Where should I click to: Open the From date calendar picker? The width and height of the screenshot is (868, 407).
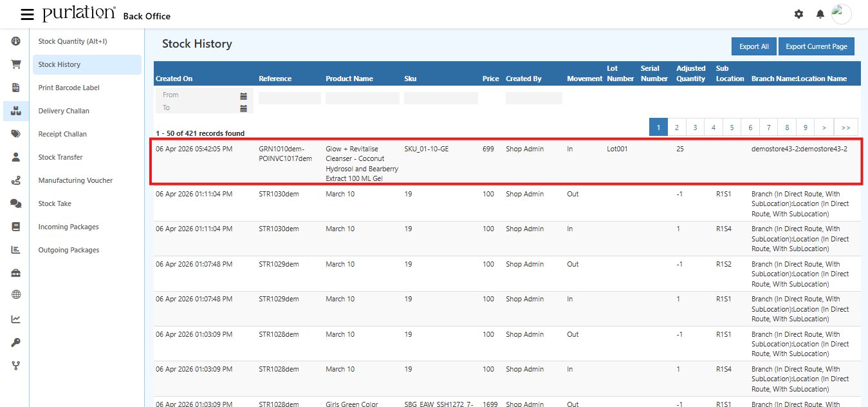pos(243,95)
